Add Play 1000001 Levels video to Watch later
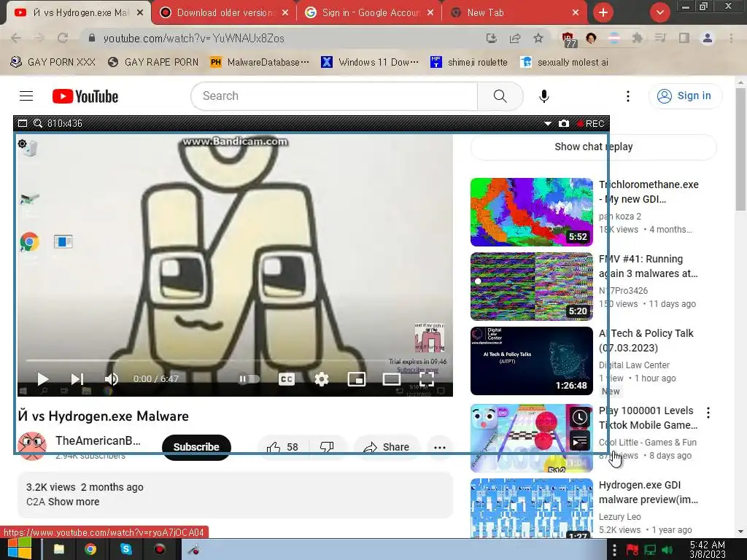 [579, 418]
